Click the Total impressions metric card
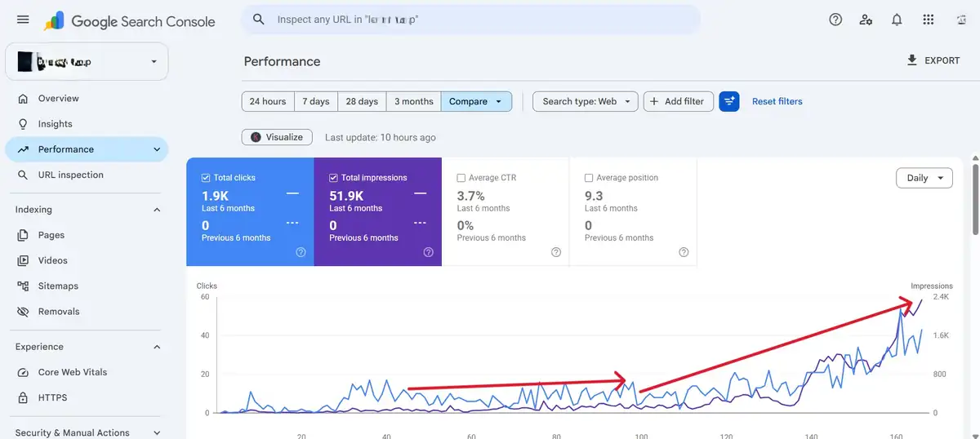This screenshot has width=980, height=439. [378, 212]
